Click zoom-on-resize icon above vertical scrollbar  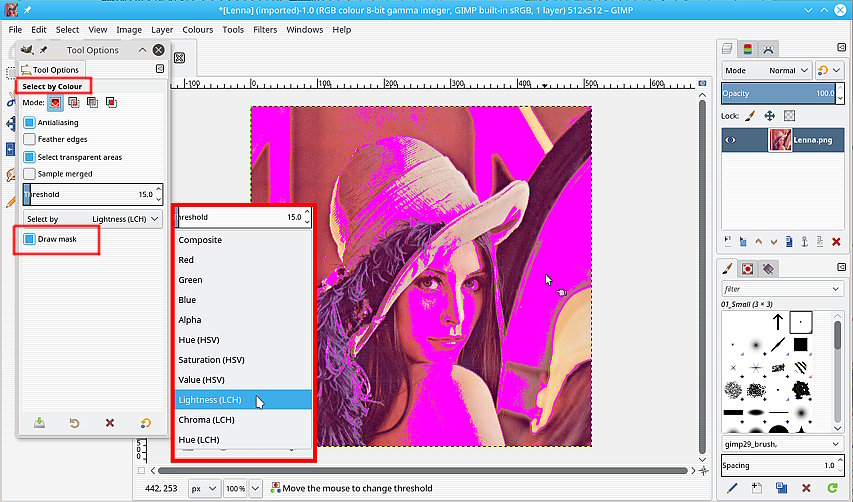tap(702, 83)
